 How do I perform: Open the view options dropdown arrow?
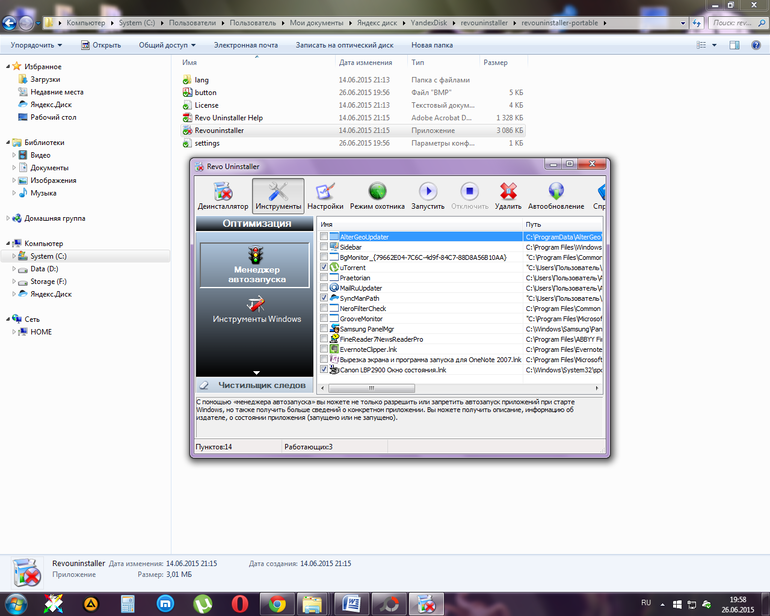tap(714, 45)
